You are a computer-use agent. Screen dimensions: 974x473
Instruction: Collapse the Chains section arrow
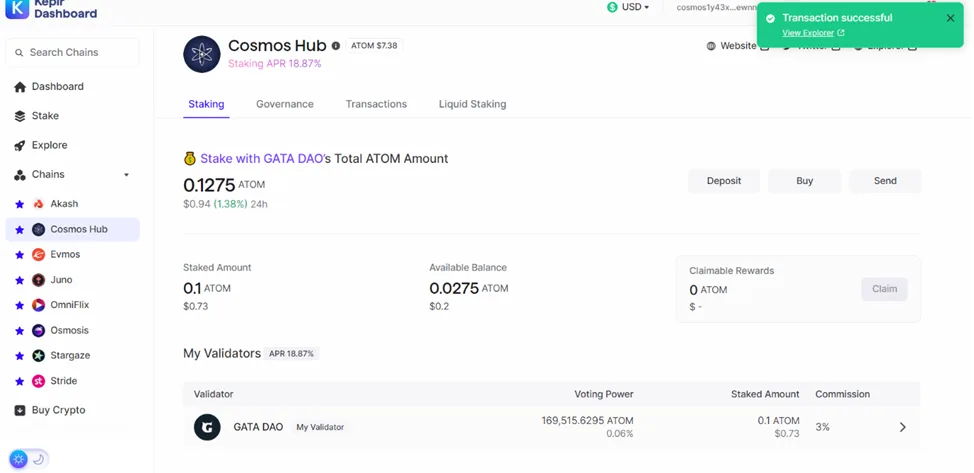(126, 175)
